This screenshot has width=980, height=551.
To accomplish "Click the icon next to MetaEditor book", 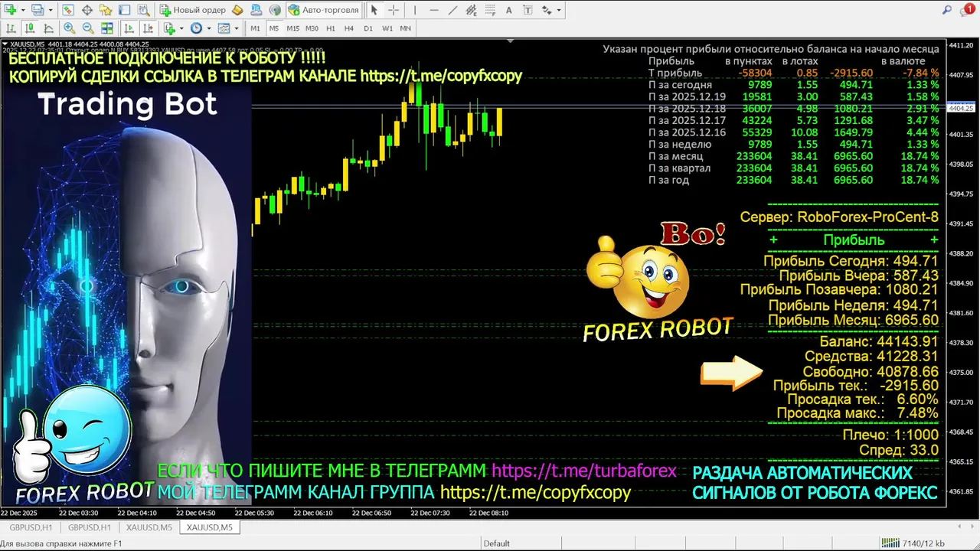I will pos(256,10).
